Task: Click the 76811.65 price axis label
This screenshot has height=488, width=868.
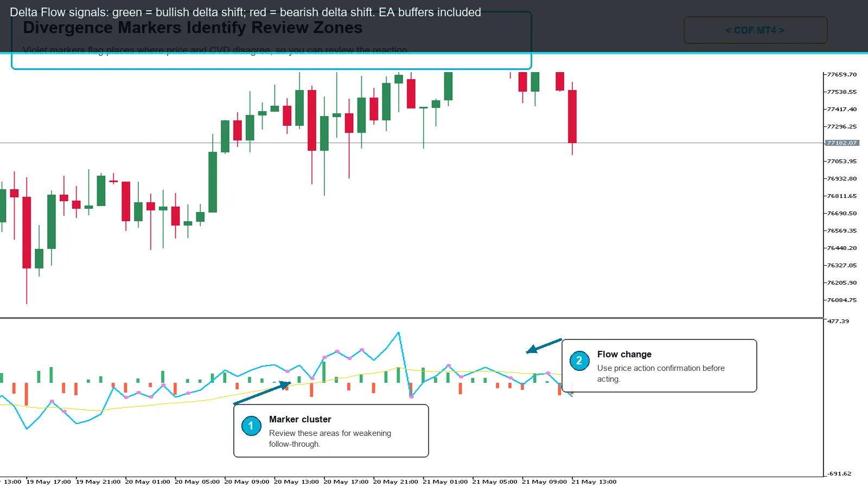Action: [842, 196]
